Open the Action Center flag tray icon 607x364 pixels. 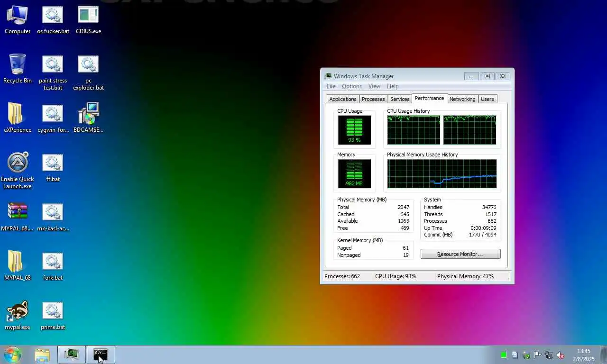tap(538, 355)
